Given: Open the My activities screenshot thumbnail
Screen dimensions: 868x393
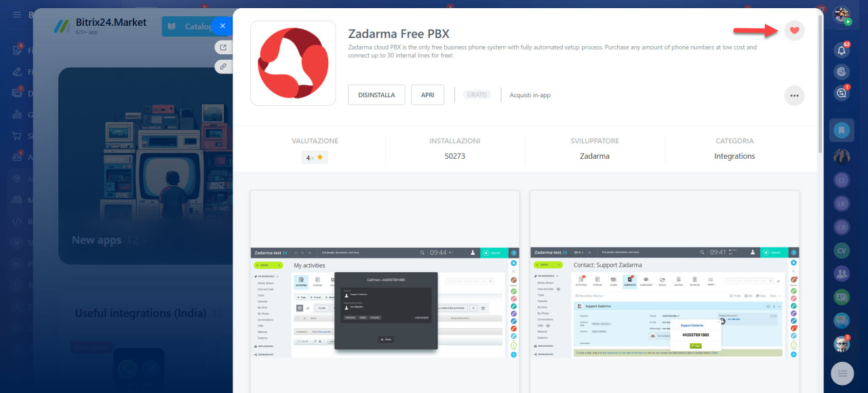Looking at the screenshot, I should pyautogui.click(x=384, y=291).
